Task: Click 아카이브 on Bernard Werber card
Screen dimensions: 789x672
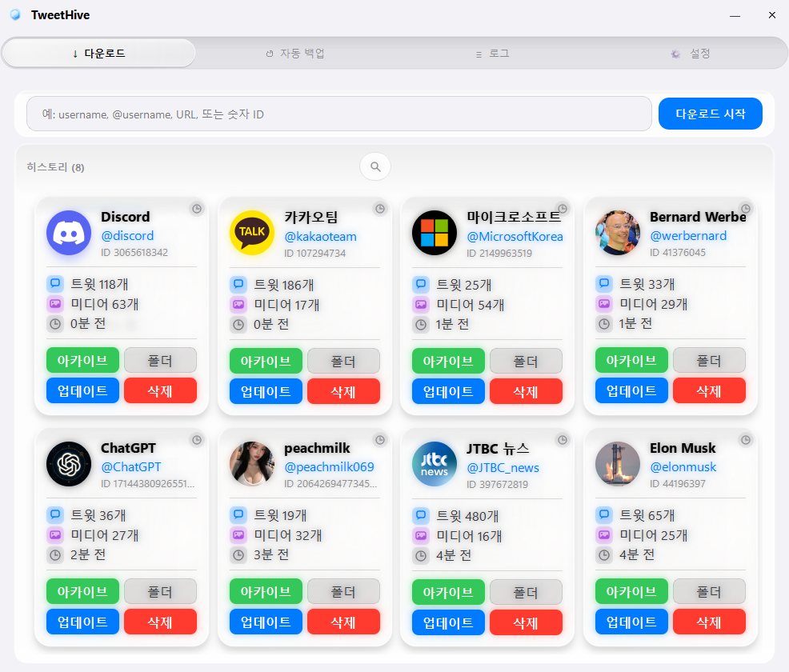Action: point(631,360)
